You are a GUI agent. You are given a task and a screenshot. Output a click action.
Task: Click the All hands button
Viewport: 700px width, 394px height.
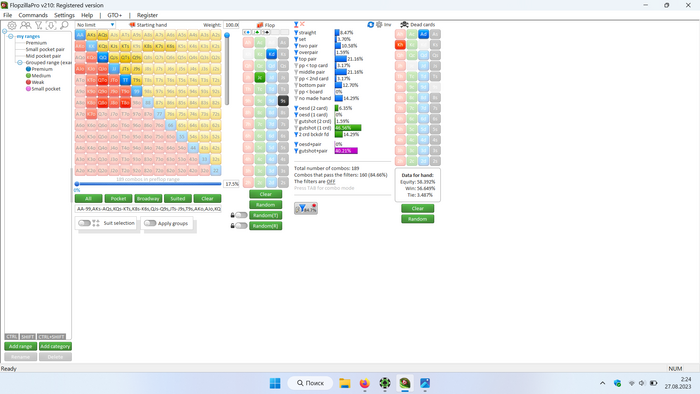(88, 199)
